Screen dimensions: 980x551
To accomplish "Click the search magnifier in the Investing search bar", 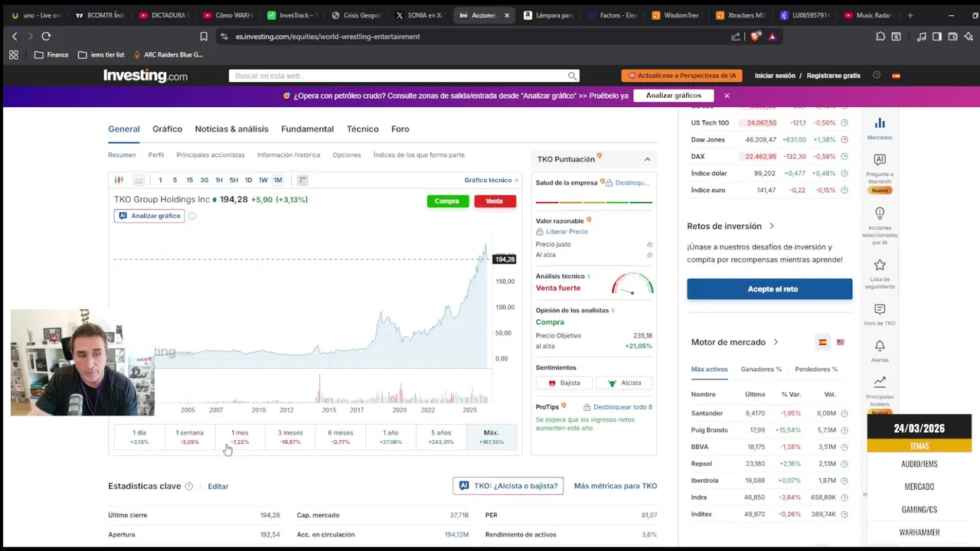I will coord(572,76).
